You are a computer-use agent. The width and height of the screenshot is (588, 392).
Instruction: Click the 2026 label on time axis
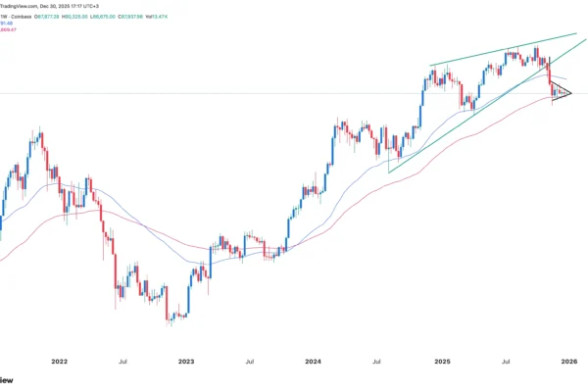click(x=567, y=361)
